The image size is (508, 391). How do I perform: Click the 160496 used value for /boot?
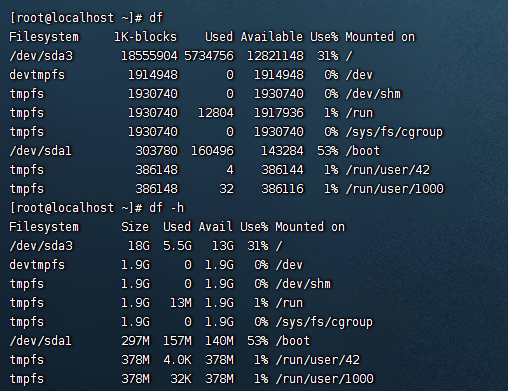pyautogui.click(x=212, y=151)
